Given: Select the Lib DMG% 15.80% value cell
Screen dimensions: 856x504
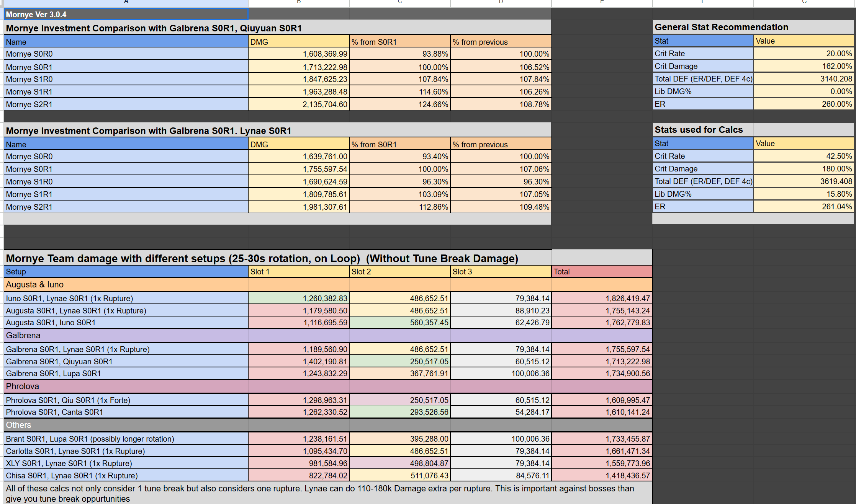Looking at the screenshot, I should click(804, 194).
